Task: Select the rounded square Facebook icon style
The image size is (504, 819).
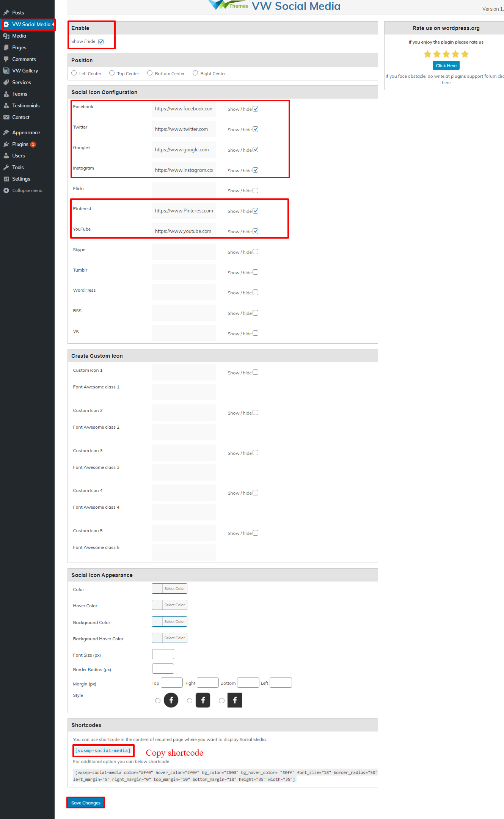Action: pyautogui.click(x=190, y=701)
